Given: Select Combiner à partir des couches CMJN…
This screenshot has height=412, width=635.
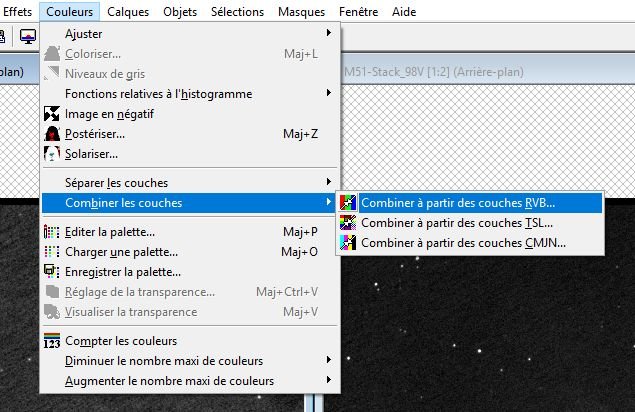Looking at the screenshot, I should click(x=470, y=243).
